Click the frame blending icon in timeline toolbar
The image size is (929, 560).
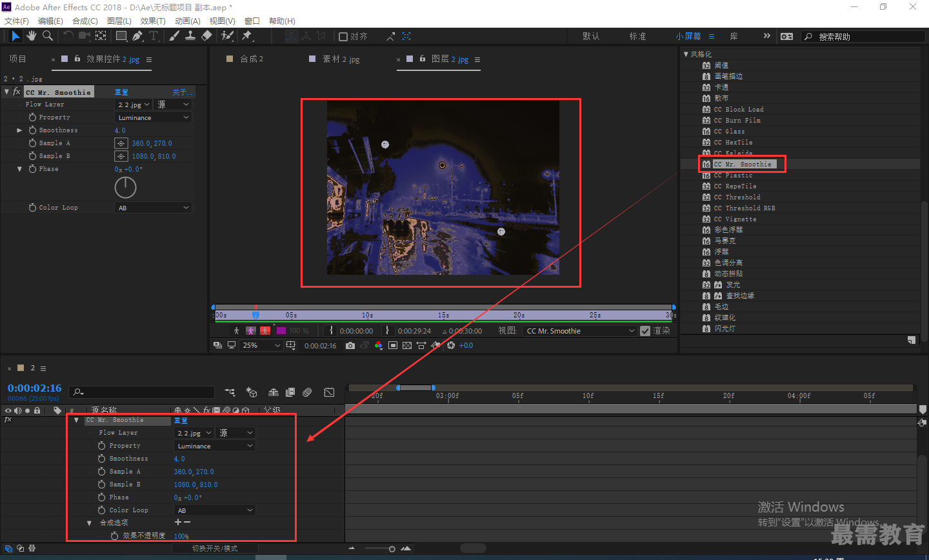[x=290, y=392]
